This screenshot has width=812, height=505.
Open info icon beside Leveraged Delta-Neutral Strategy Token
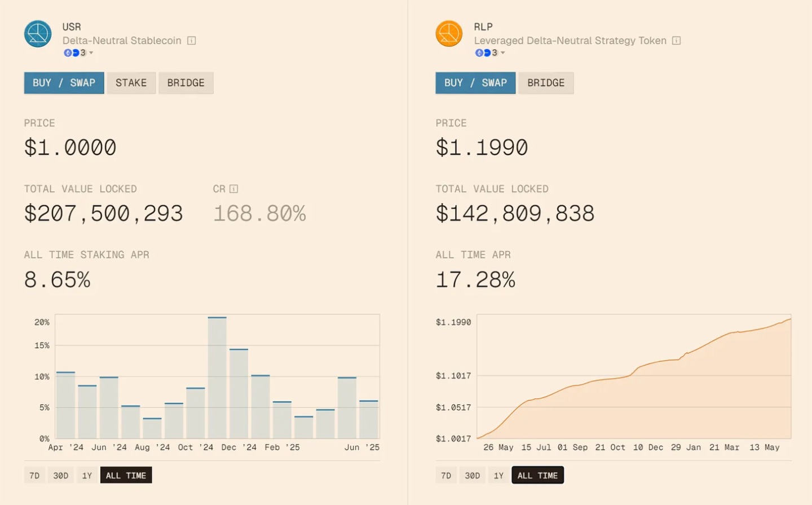click(x=677, y=41)
